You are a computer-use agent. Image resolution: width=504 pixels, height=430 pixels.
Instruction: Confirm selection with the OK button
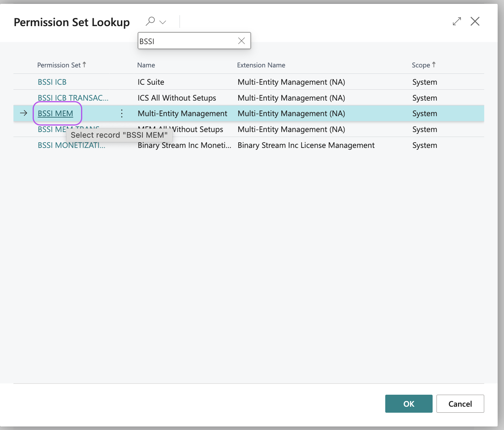point(409,404)
